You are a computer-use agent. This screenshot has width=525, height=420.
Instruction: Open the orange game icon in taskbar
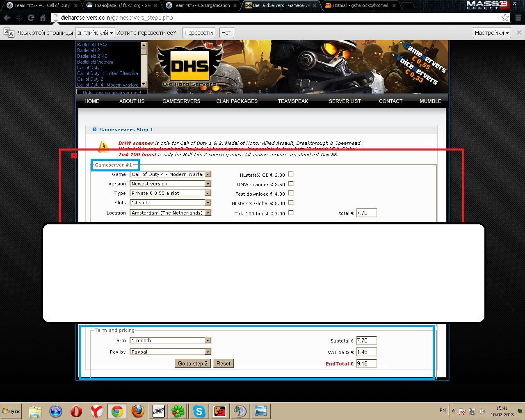220,411
